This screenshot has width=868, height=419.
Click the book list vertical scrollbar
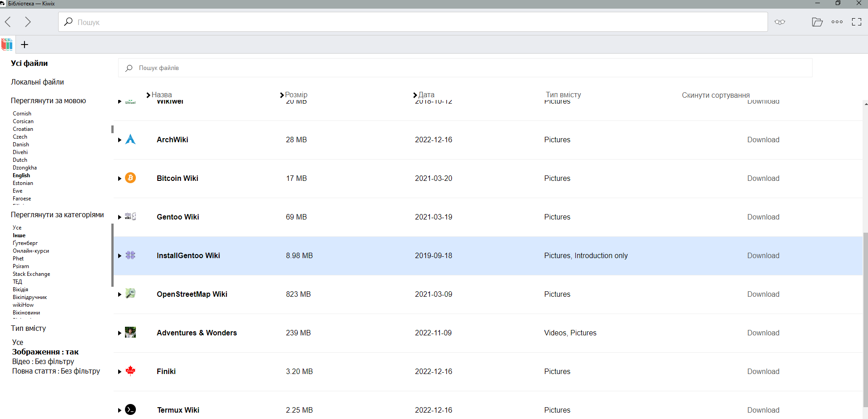click(865, 319)
